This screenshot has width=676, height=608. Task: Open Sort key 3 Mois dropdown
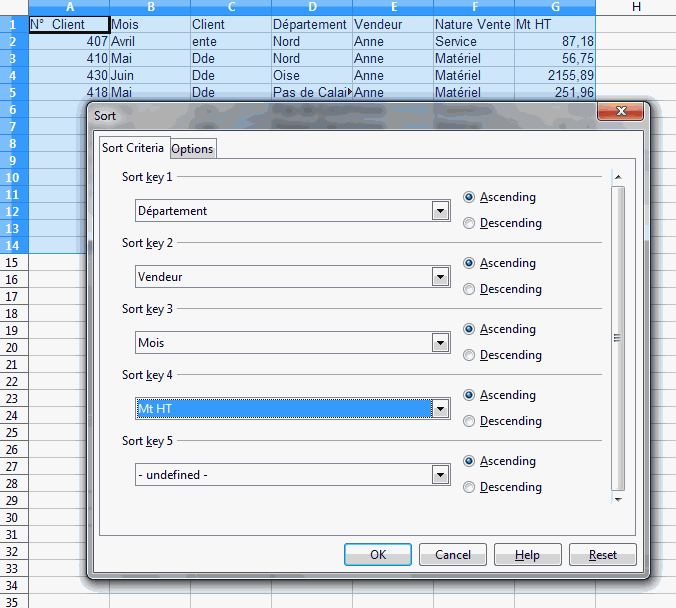[x=439, y=343]
